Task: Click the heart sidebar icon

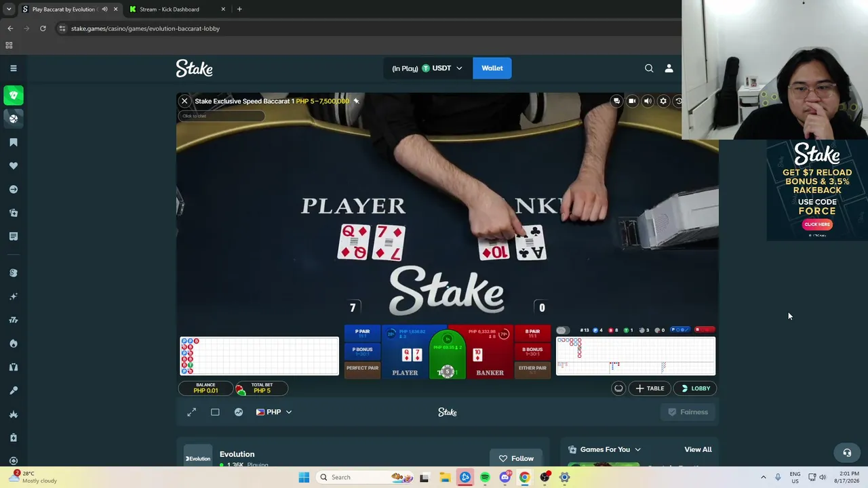Action: [x=14, y=165]
